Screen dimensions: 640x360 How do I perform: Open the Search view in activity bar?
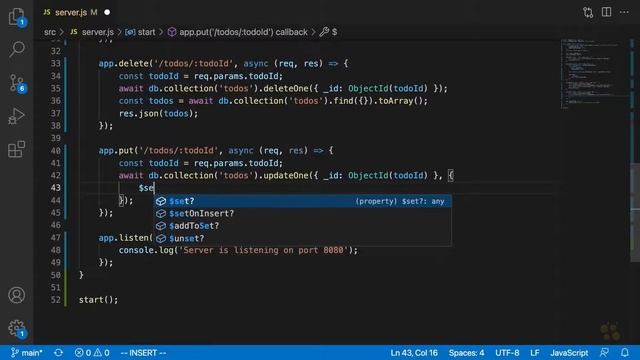point(16,49)
